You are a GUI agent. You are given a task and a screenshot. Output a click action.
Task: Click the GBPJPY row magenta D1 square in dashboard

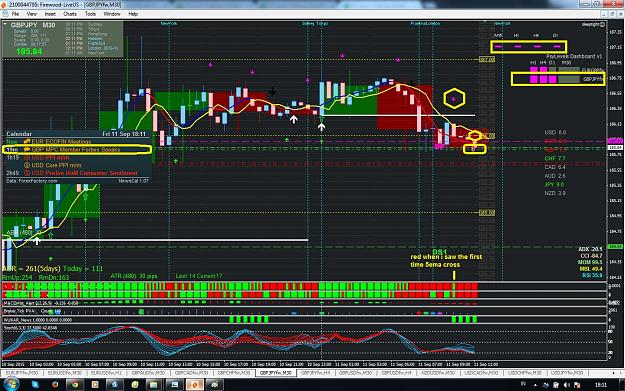[552, 79]
